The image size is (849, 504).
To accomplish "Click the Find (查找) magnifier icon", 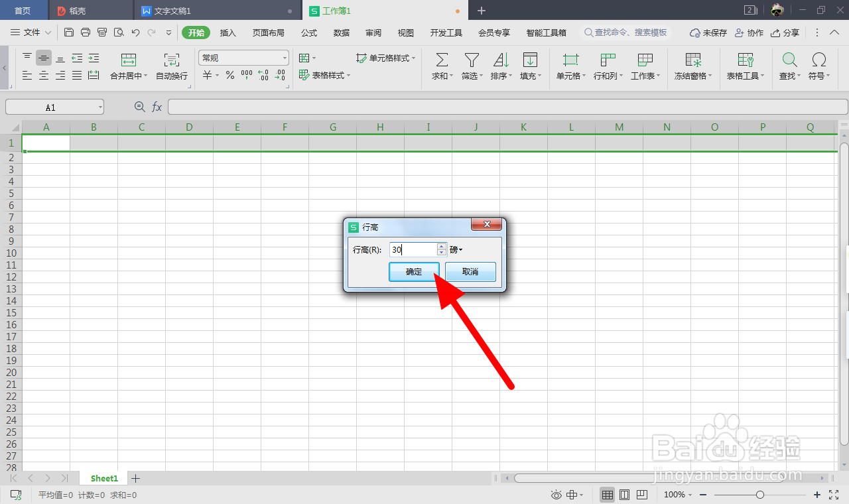I will point(789,60).
